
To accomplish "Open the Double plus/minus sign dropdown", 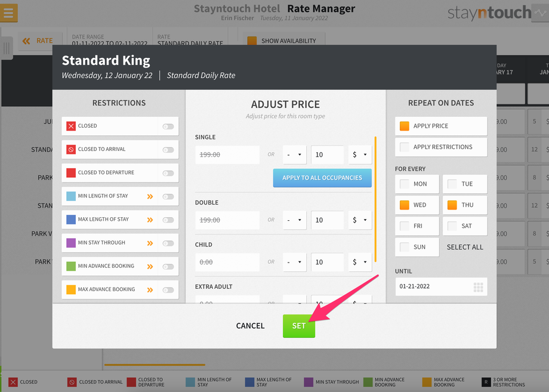I will [294, 220].
